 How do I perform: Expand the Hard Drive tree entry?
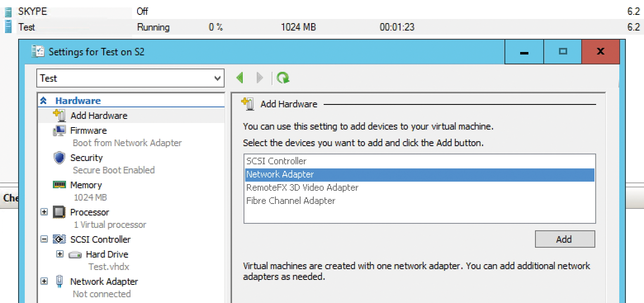coord(60,254)
